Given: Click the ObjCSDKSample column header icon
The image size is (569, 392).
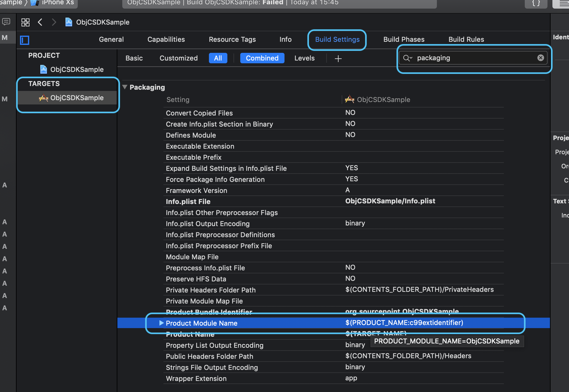Looking at the screenshot, I should coord(349,99).
